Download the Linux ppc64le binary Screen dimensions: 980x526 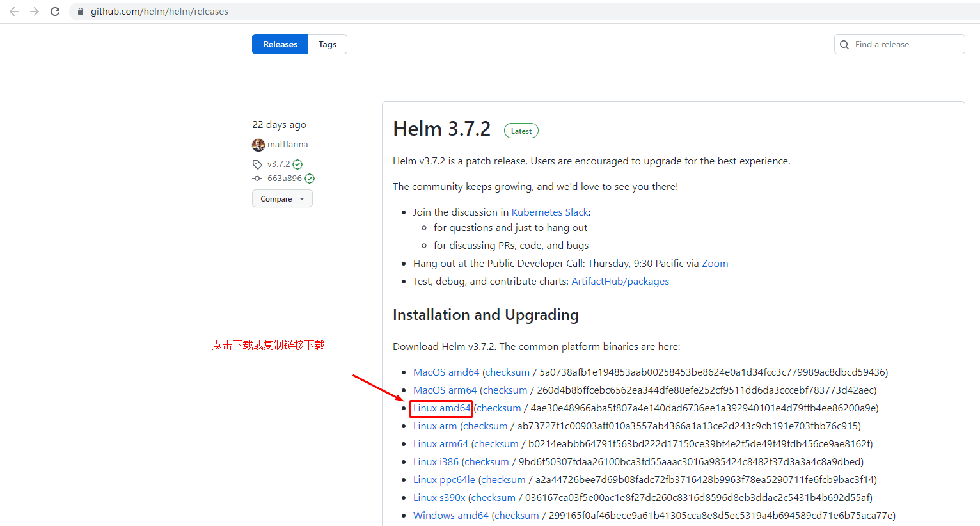coord(444,480)
